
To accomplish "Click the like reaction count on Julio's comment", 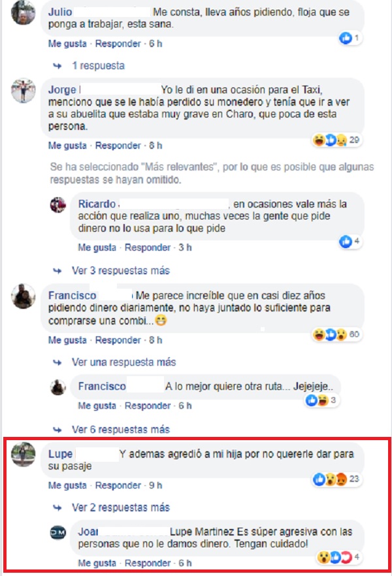I will [350, 37].
